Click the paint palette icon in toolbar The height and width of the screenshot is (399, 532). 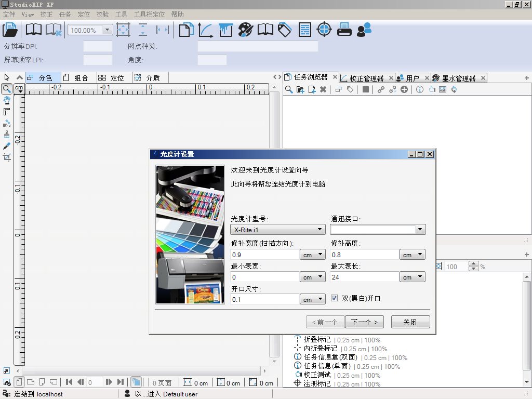point(245,30)
